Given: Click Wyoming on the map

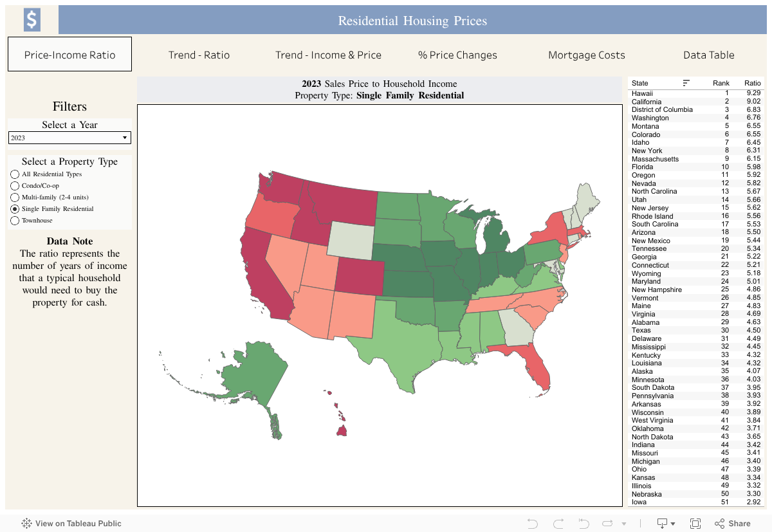Looking at the screenshot, I should 351,240.
